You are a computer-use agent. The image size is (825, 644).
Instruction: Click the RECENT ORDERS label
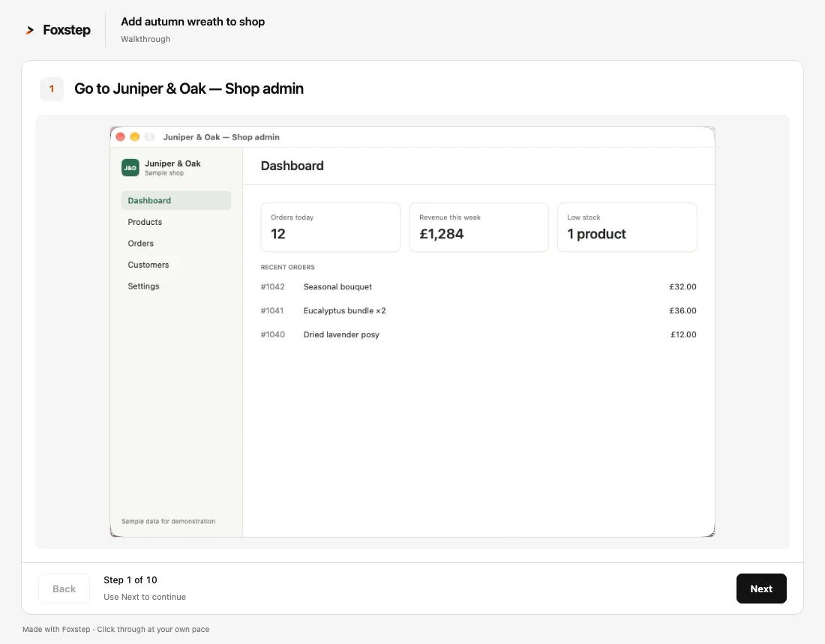tap(287, 268)
